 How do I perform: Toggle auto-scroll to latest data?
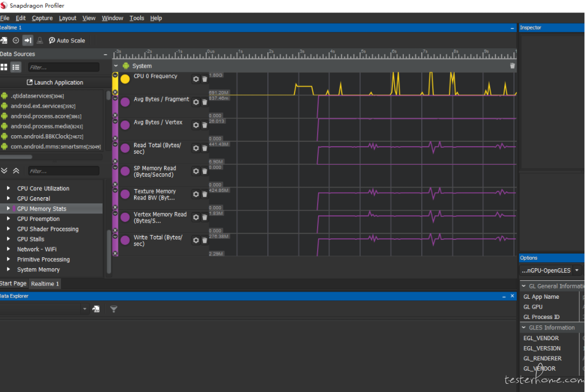[28, 40]
